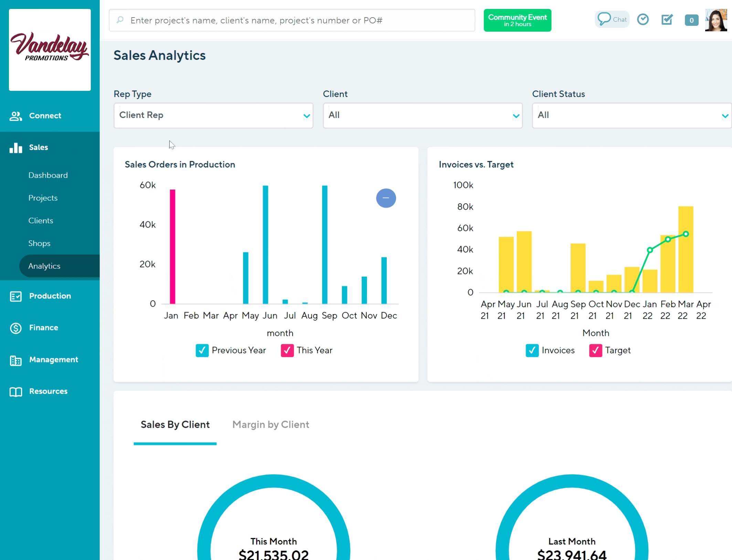Click the Management building icon
732x560 pixels.
[x=16, y=360]
